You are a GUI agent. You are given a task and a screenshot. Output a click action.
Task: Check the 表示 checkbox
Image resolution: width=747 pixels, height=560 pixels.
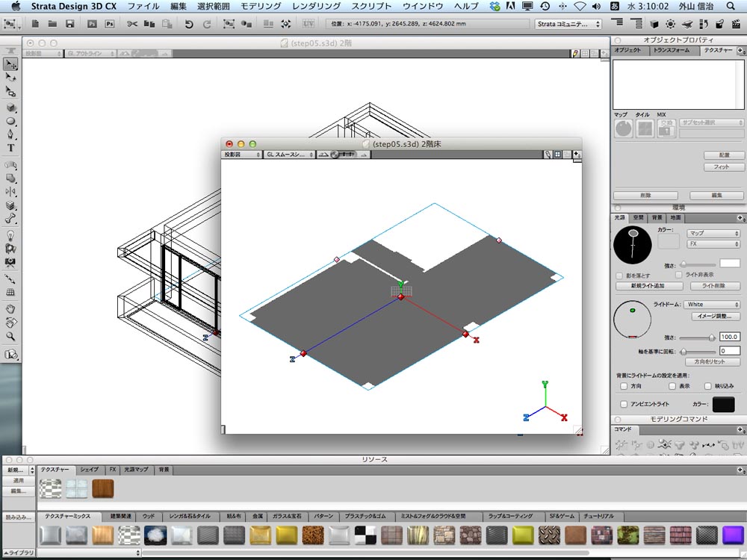tap(672, 386)
